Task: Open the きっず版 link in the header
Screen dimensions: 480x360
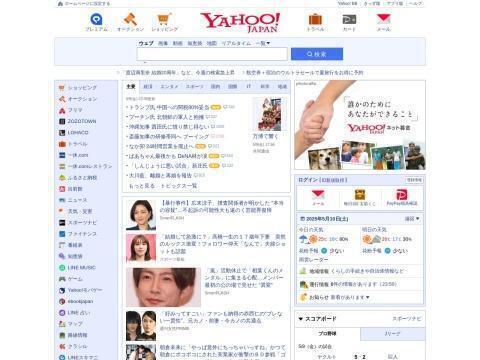Action: [x=372, y=4]
